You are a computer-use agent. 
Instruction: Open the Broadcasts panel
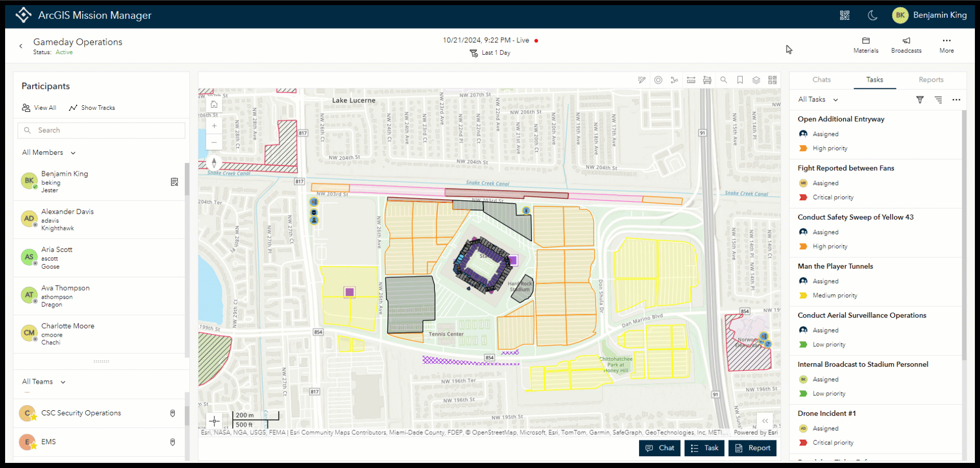pyautogui.click(x=906, y=45)
